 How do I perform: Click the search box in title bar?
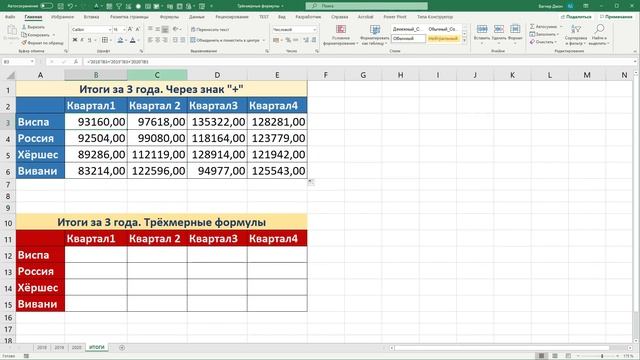click(x=367, y=6)
